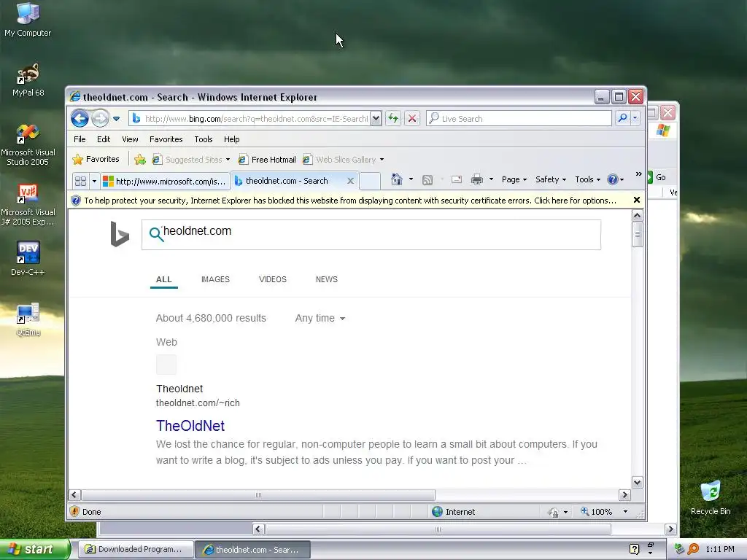747x560 pixels.
Task: Click the status bar security shield icon
Action: click(x=74, y=511)
